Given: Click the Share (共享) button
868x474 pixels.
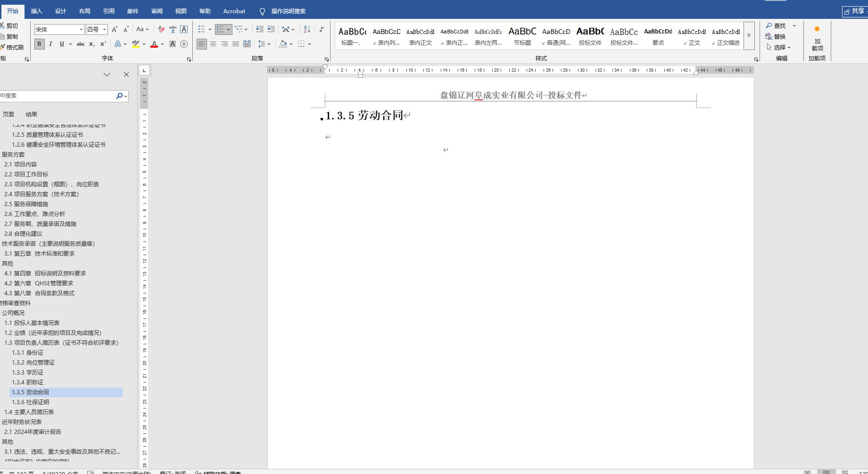Looking at the screenshot, I should (x=855, y=11).
